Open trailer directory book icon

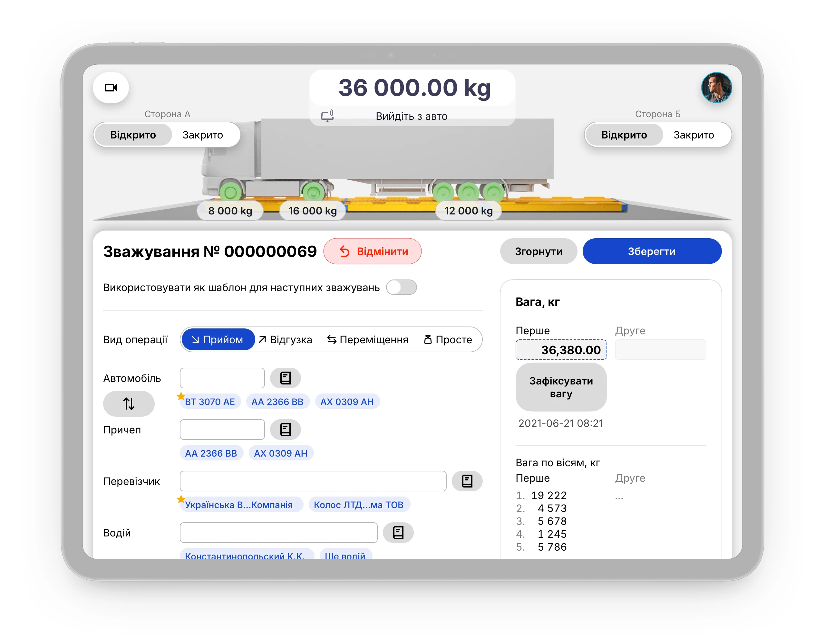point(285,429)
